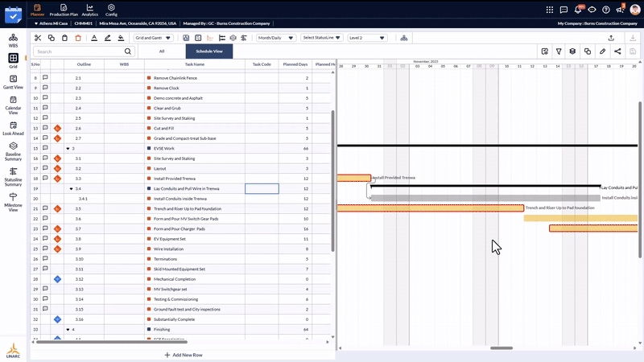Switch to the Planner tab
Screen dimensions: 644x362
(37, 10)
